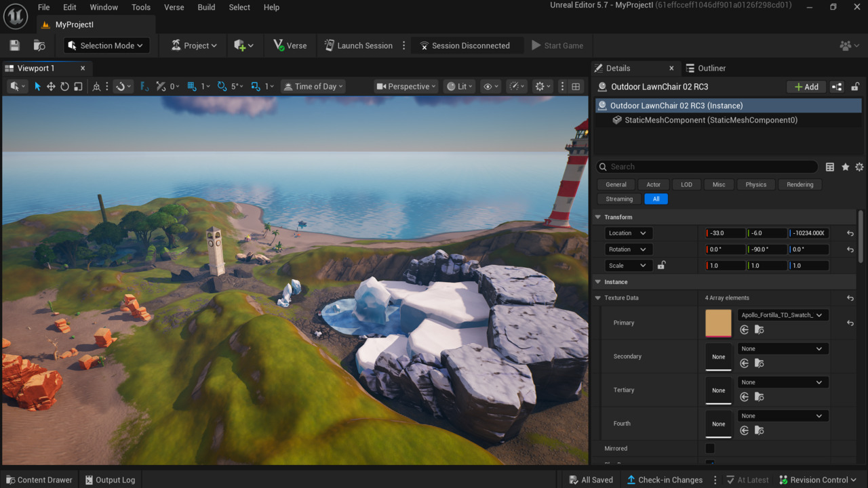The image size is (868, 488).
Task: Collapse the Texture Data array
Action: pos(598,298)
